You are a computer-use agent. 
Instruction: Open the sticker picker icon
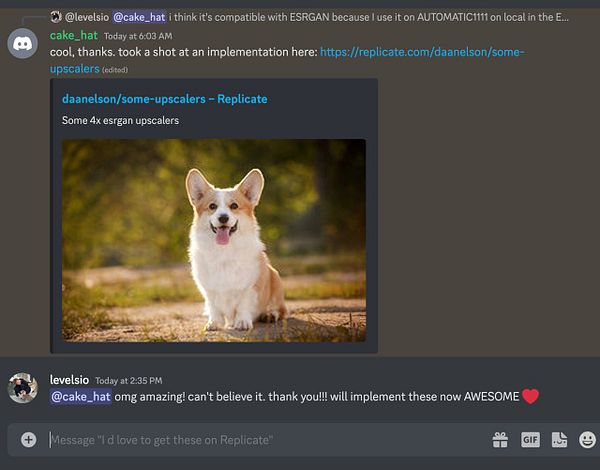(x=559, y=440)
